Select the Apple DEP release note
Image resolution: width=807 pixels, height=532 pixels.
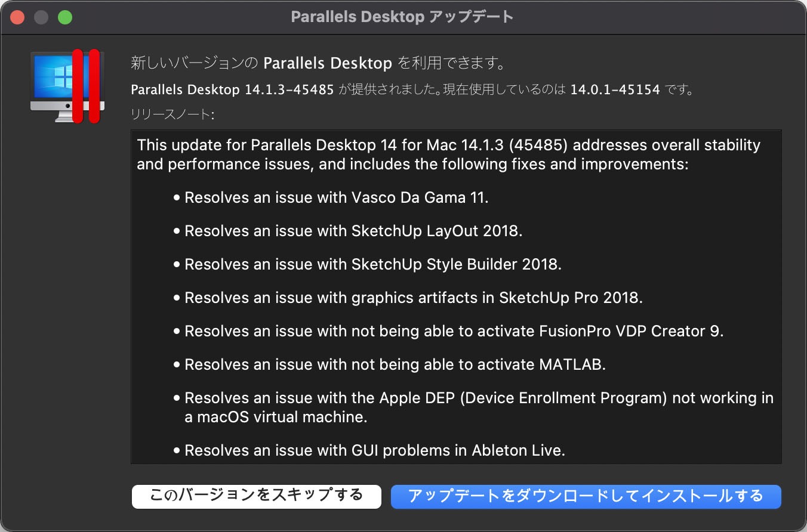479,407
